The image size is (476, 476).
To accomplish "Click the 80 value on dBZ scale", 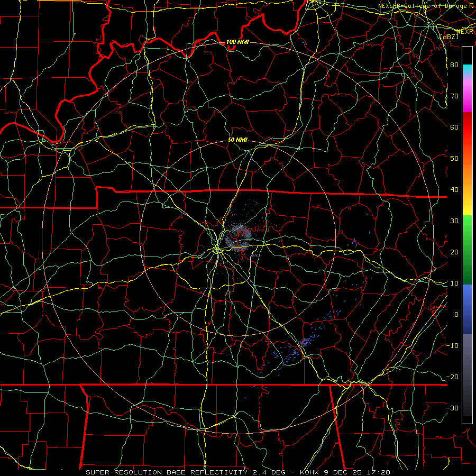I will click(454, 65).
